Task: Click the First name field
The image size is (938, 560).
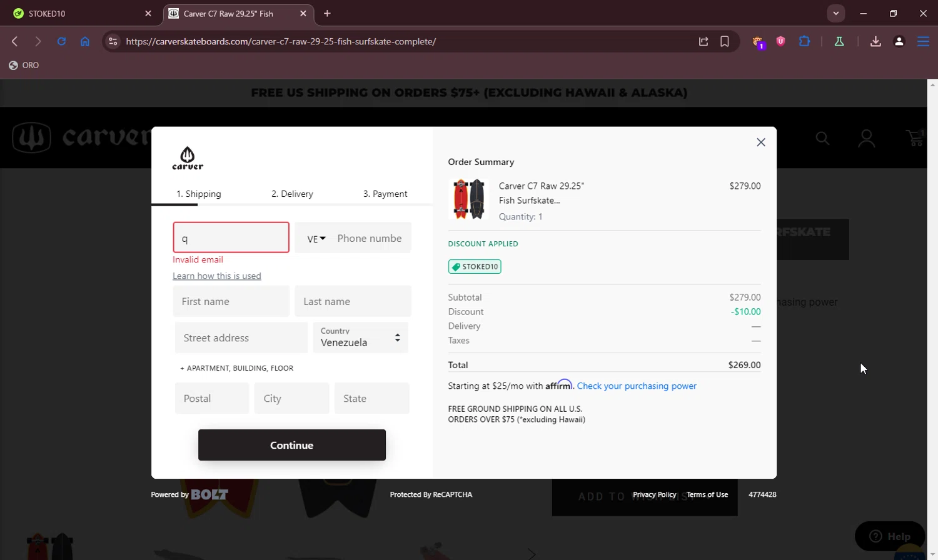Action: [231, 301]
